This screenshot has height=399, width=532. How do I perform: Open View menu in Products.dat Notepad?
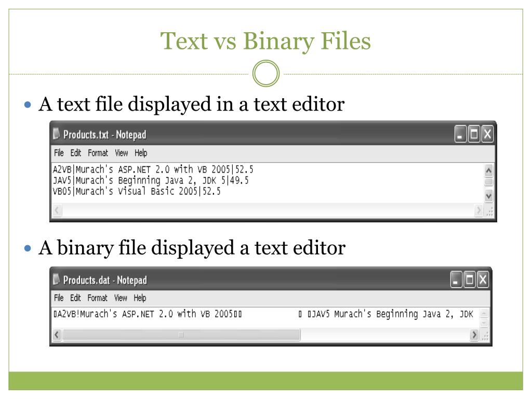tap(121, 298)
